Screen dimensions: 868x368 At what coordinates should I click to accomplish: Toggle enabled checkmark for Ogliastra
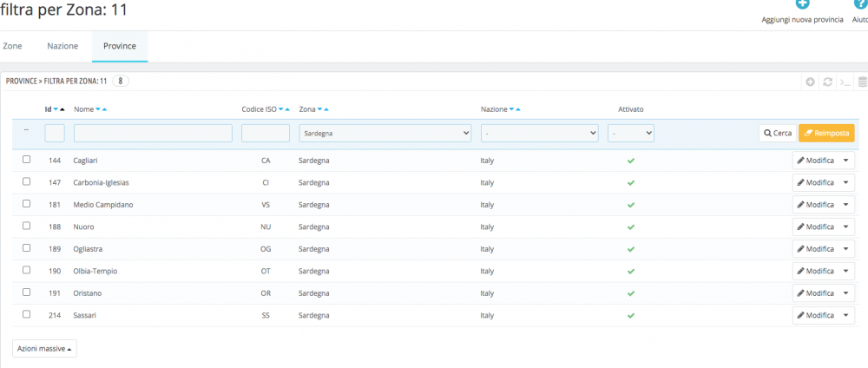(630, 249)
